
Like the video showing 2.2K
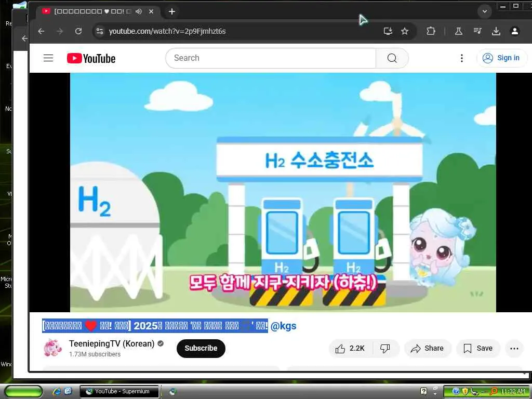[x=351, y=349]
